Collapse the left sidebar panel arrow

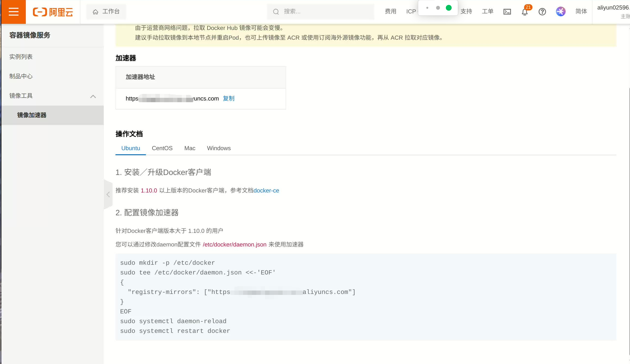coord(108,194)
